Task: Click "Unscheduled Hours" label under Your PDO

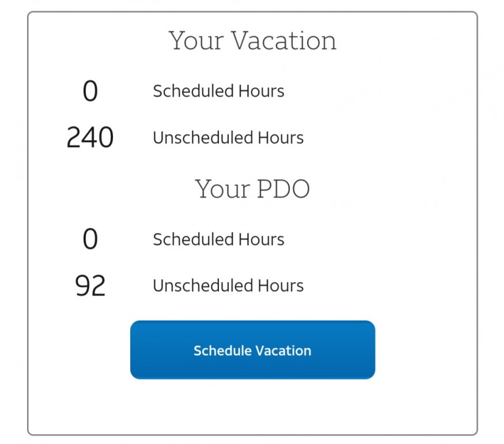Action: tap(228, 285)
